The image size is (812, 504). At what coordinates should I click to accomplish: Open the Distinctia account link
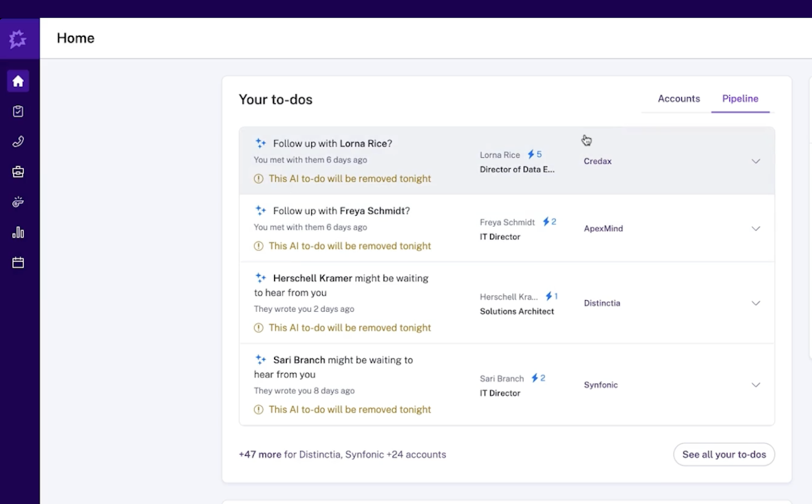pyautogui.click(x=602, y=303)
